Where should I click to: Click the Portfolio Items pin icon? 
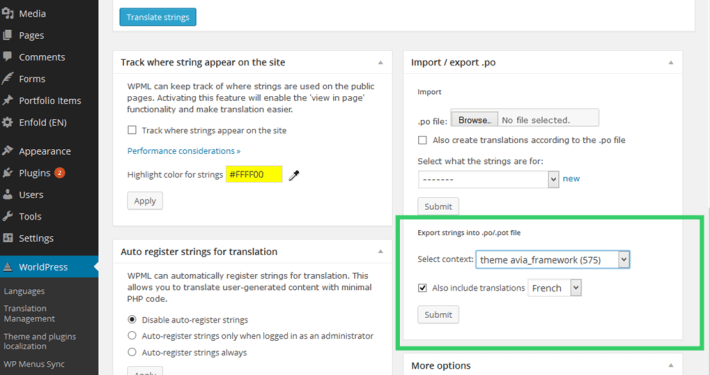tap(8, 101)
